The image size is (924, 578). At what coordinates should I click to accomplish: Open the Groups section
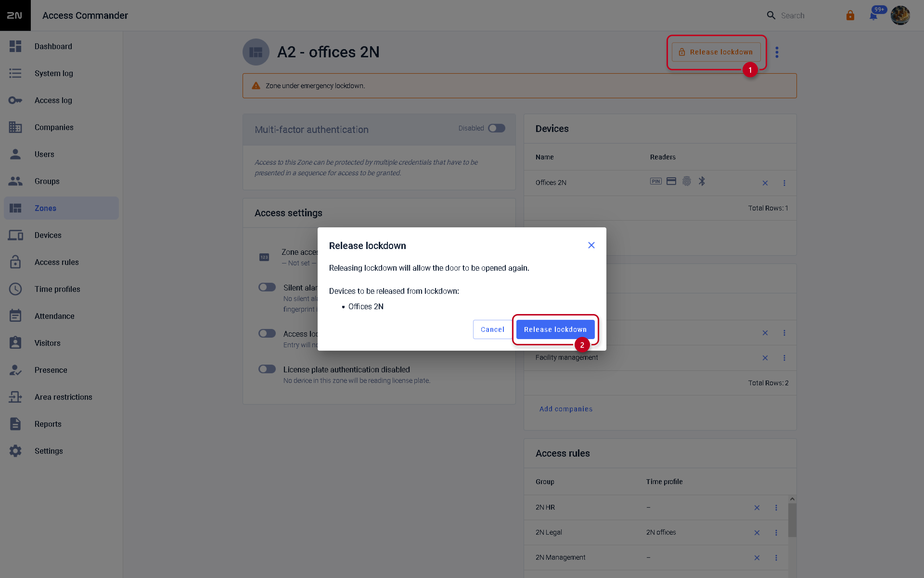[61, 181]
